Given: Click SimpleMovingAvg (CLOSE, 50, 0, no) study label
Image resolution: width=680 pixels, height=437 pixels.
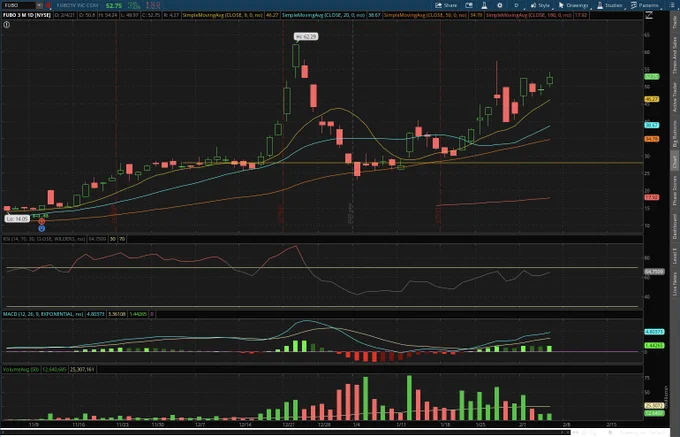Looking at the screenshot, I should coord(425,15).
